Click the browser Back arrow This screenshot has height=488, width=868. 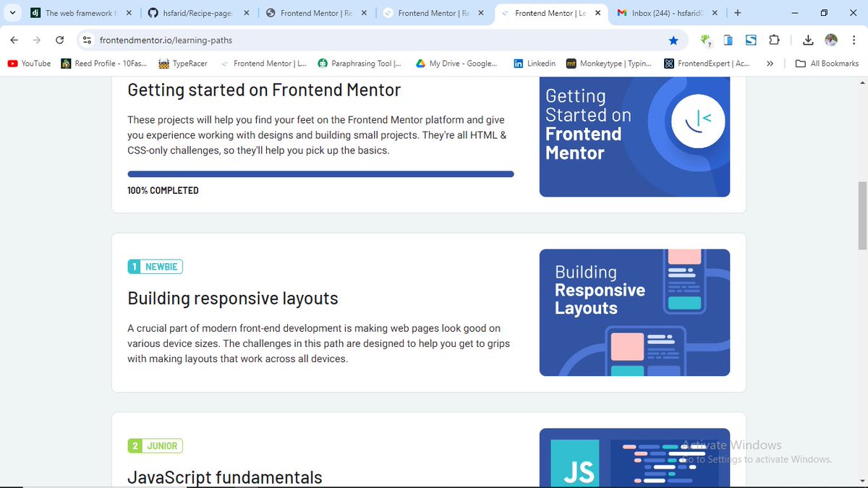click(14, 40)
